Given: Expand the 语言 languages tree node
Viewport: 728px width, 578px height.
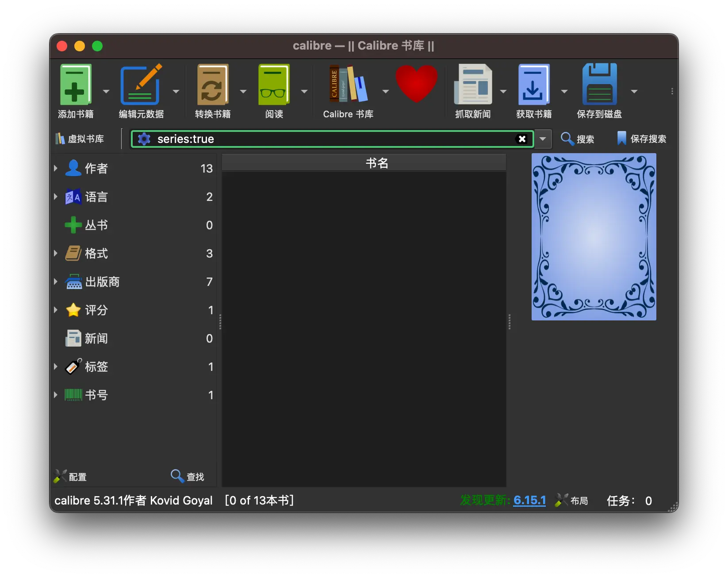Looking at the screenshot, I should click(56, 197).
